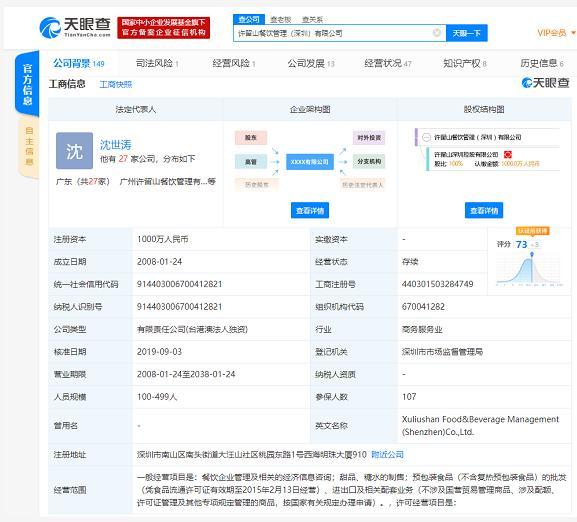Click the 高管 node in the structure diagram

pyautogui.click(x=251, y=161)
